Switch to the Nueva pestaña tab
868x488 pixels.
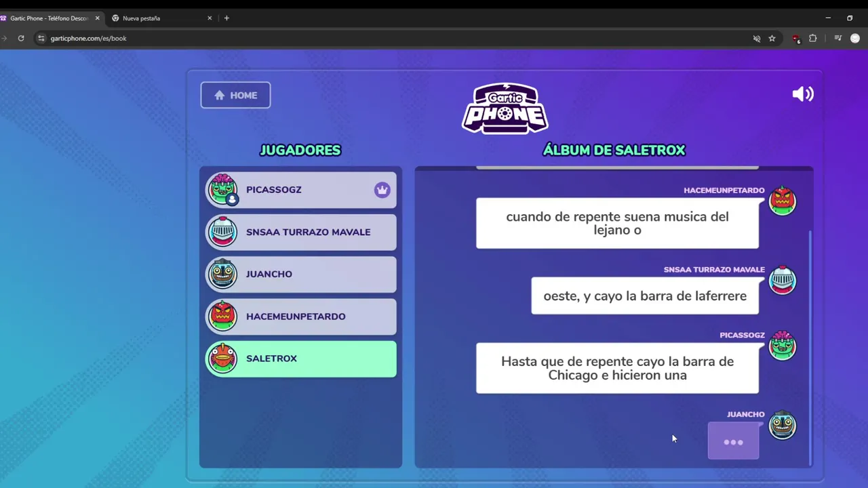point(163,18)
